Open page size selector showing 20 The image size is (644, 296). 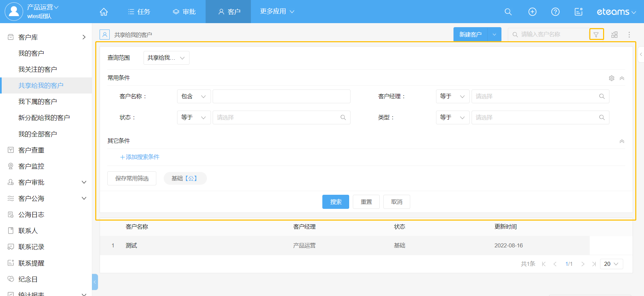click(x=611, y=264)
